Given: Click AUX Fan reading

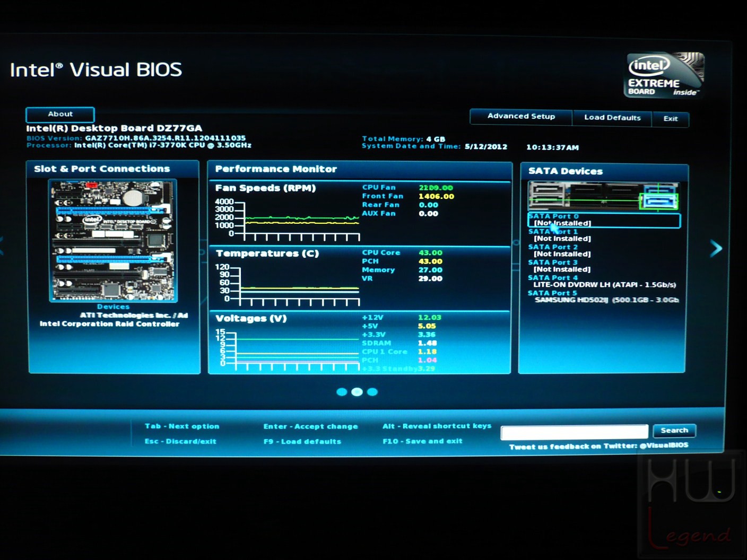Looking at the screenshot, I should tap(400, 213).
